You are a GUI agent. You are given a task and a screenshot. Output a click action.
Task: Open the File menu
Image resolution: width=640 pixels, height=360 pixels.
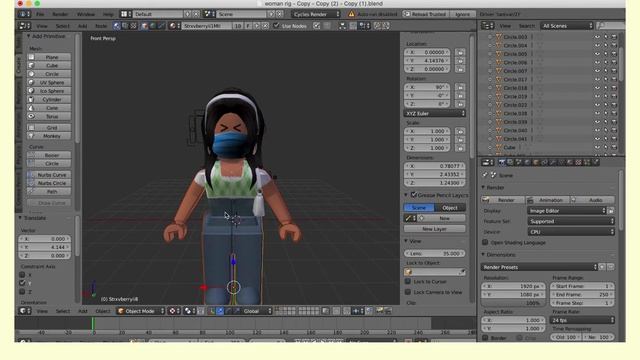point(40,14)
